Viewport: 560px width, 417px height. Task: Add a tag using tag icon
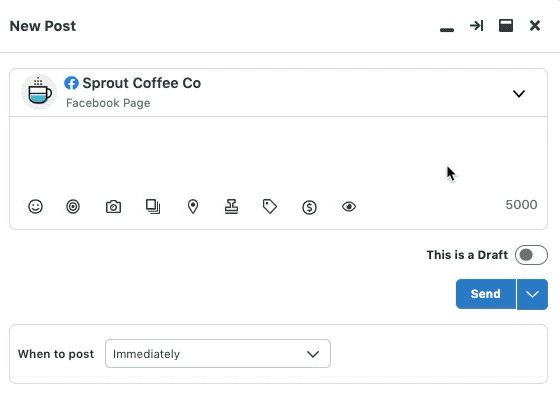coord(270,207)
